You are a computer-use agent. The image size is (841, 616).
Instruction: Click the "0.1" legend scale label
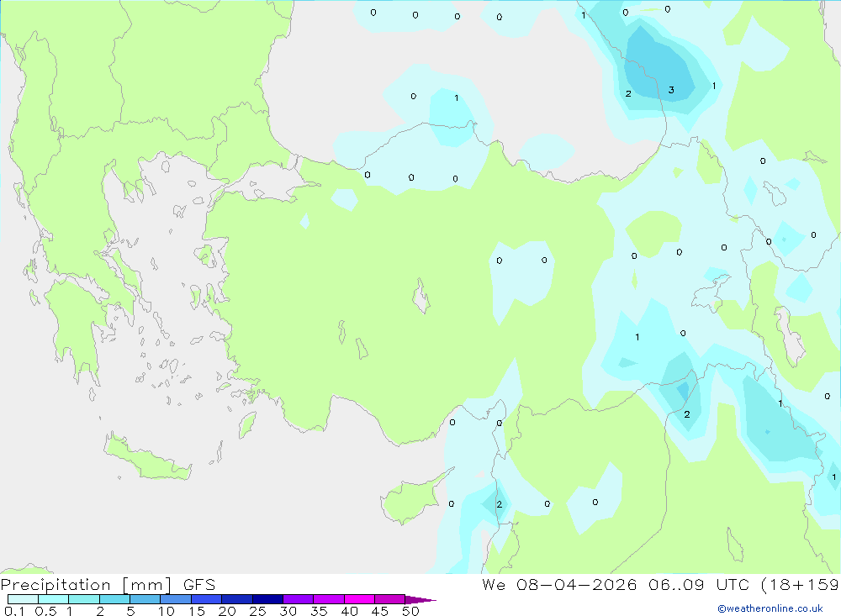pyautogui.click(x=14, y=611)
